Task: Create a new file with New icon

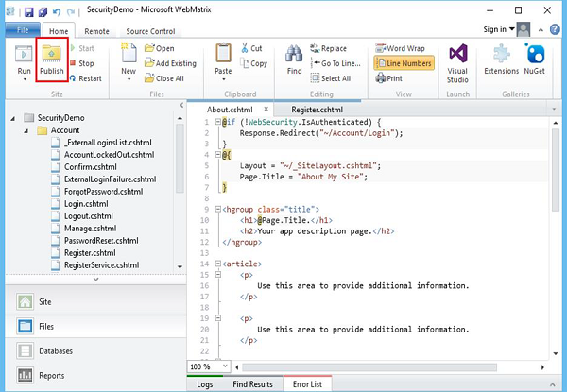Action: 128,55
